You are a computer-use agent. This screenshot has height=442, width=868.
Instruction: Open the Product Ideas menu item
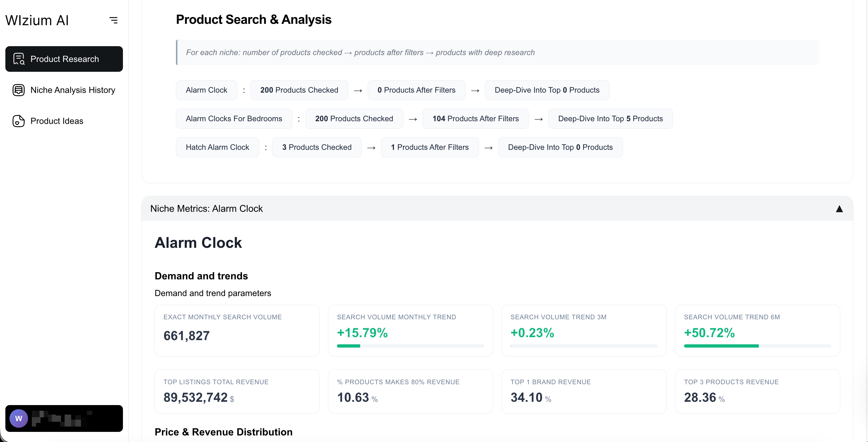click(57, 121)
